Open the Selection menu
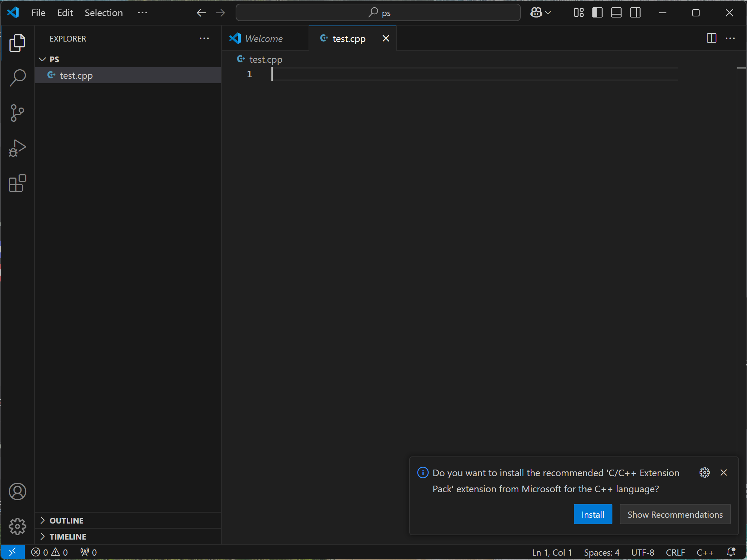Viewport: 747px width, 560px height. (x=104, y=13)
